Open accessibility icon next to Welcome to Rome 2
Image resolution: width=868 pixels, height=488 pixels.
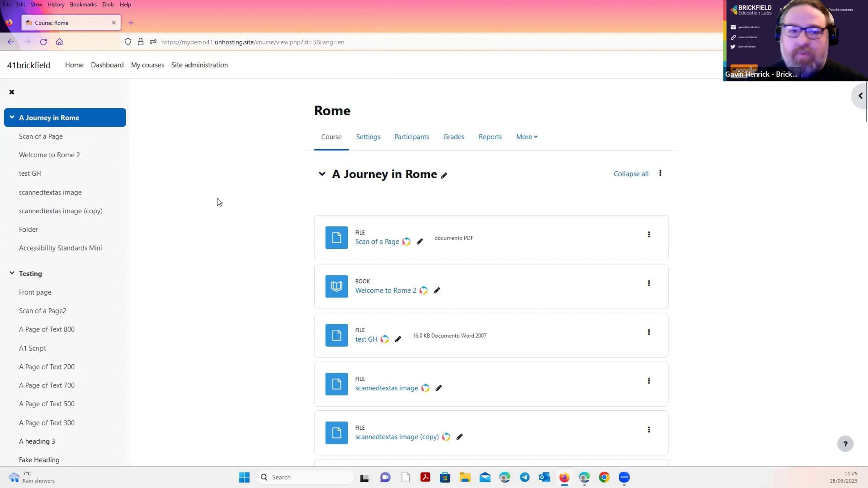tap(424, 291)
